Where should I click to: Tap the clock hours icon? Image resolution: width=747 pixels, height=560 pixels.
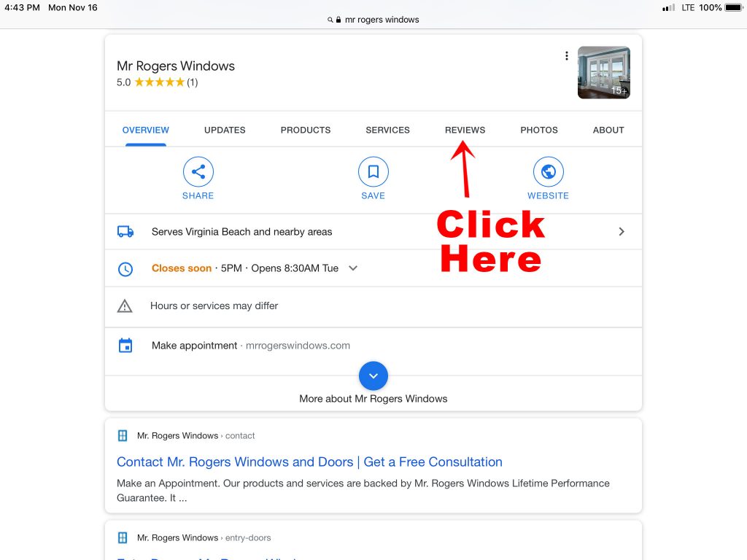coord(125,269)
